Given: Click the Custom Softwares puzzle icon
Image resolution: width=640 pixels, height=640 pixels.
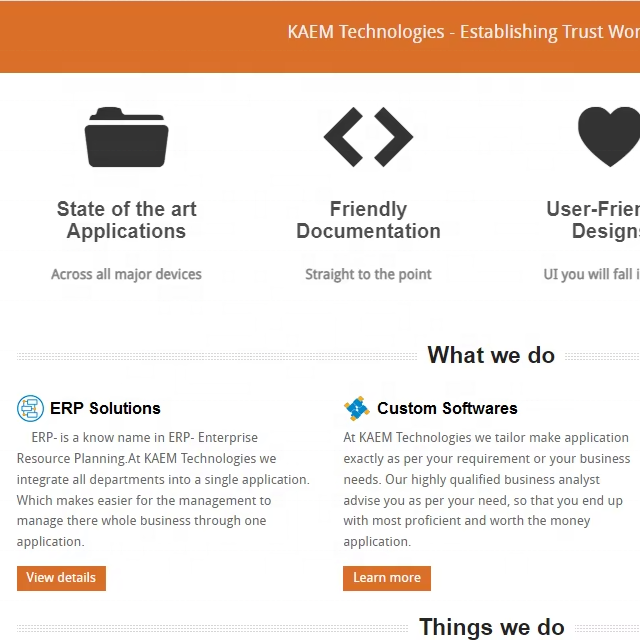Looking at the screenshot, I should click(356, 408).
